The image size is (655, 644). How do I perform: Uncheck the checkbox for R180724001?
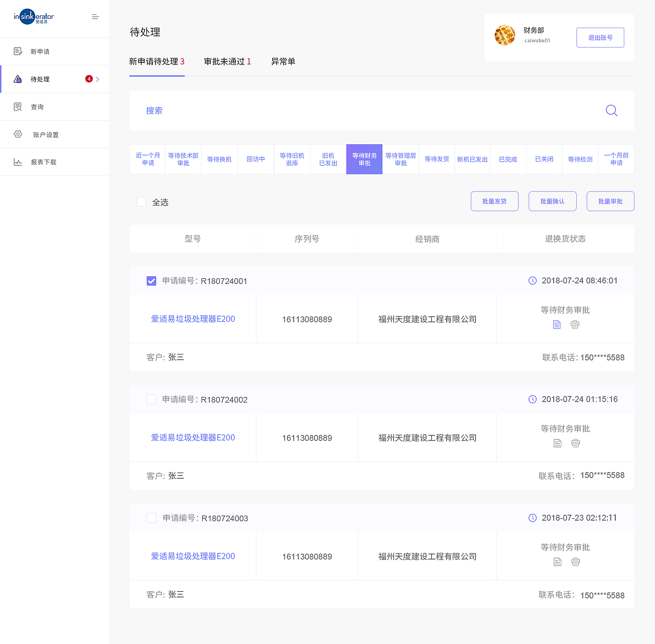151,281
